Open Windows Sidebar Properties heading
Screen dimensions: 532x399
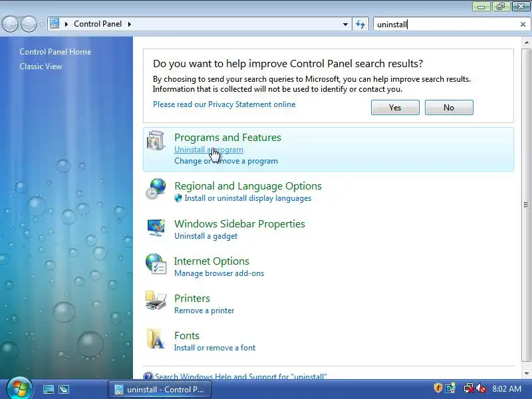(239, 224)
